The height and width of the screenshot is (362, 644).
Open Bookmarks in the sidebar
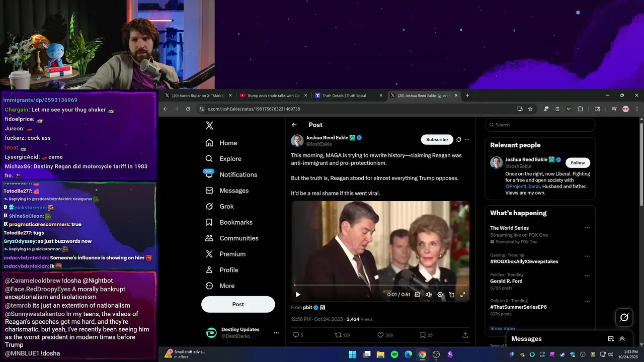[x=228, y=222]
